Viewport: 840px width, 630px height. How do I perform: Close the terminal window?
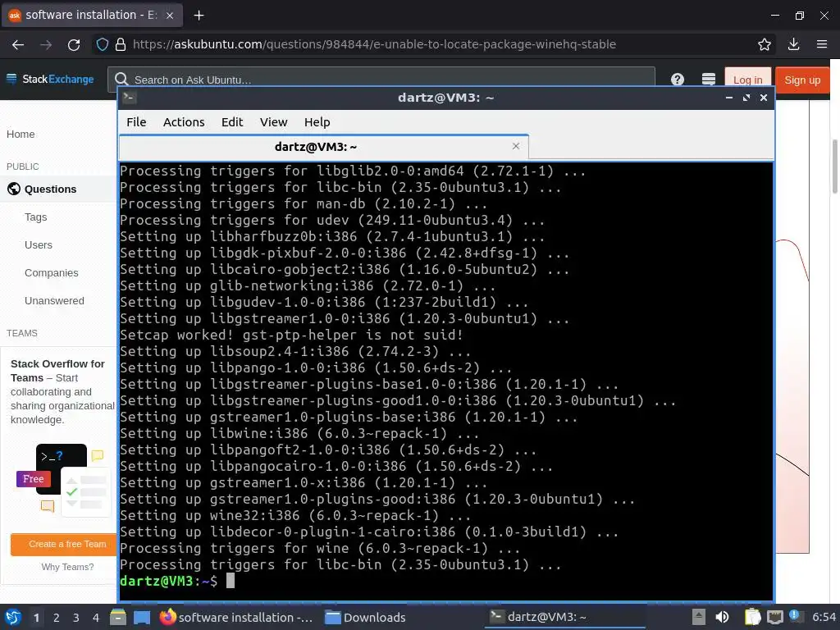coord(764,98)
